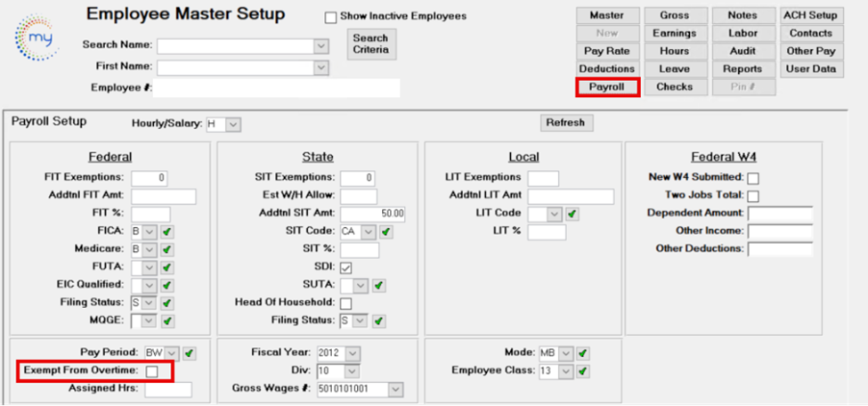Screen dimensions: 868x406
Task: Toggle the SDI checkbox
Action: tap(346, 268)
